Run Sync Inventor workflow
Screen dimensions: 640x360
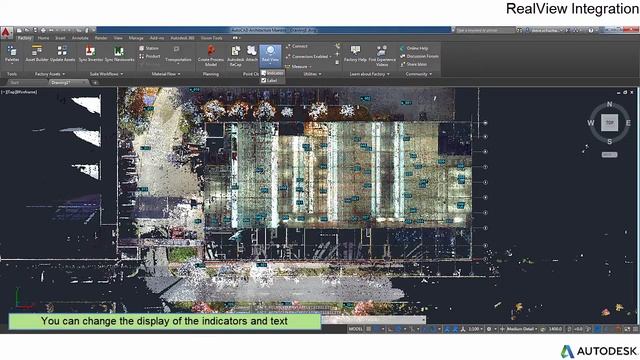[91, 54]
